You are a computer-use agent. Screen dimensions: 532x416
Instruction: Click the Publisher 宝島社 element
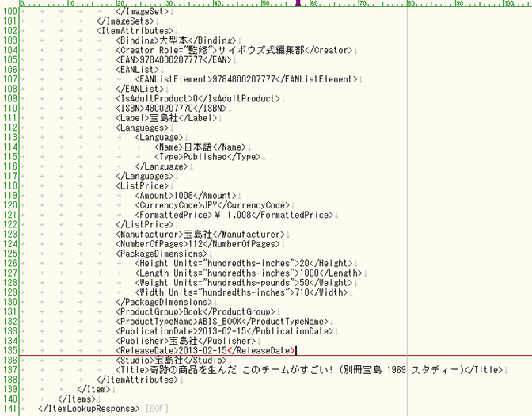(185, 341)
